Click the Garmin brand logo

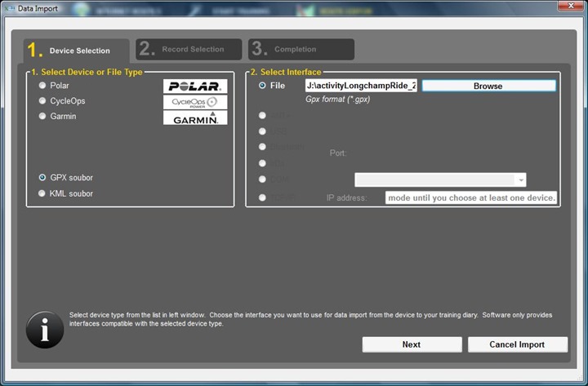195,118
